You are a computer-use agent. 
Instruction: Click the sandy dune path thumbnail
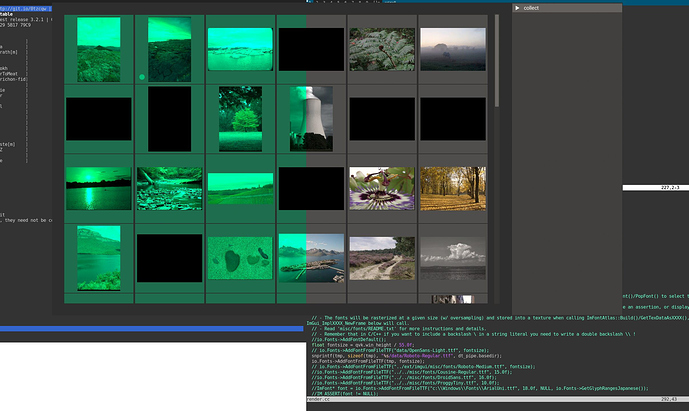tap(381, 257)
